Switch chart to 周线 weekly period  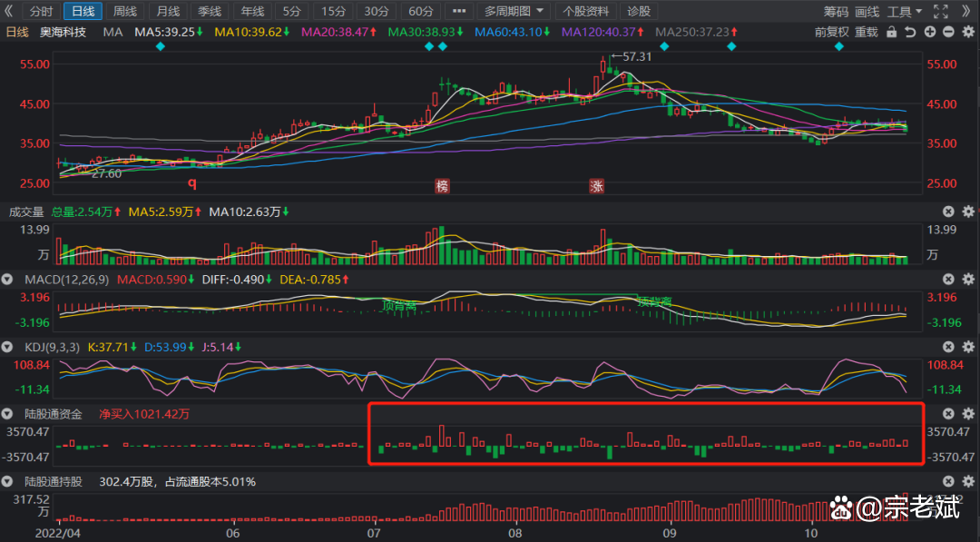(x=124, y=12)
